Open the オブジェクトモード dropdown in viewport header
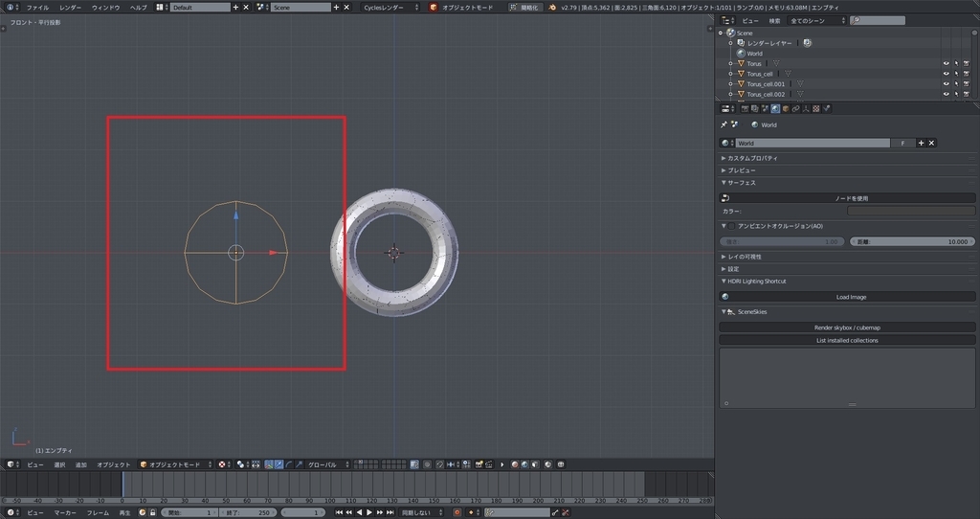The height and width of the screenshot is (519, 980). click(x=174, y=464)
